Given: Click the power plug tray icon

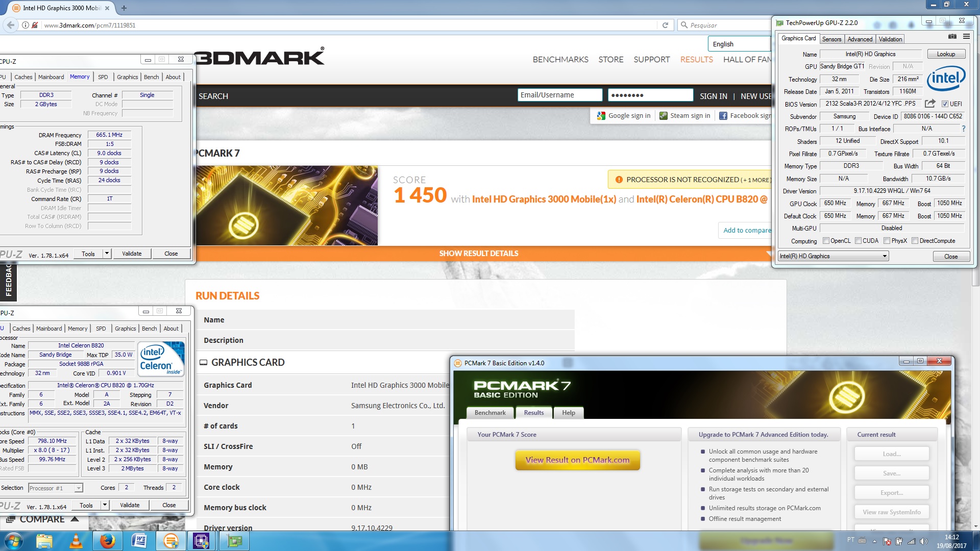Looking at the screenshot, I should click(899, 541).
